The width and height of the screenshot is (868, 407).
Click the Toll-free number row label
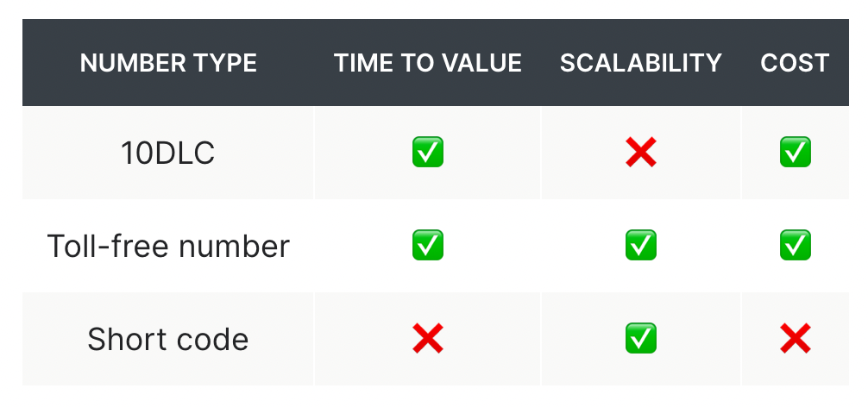click(168, 246)
